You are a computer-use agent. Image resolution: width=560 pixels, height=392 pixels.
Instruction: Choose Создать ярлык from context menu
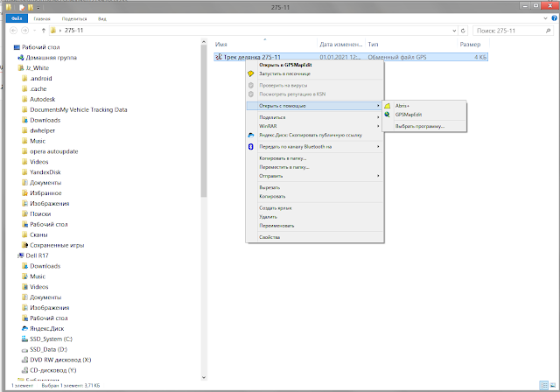[x=315, y=207]
